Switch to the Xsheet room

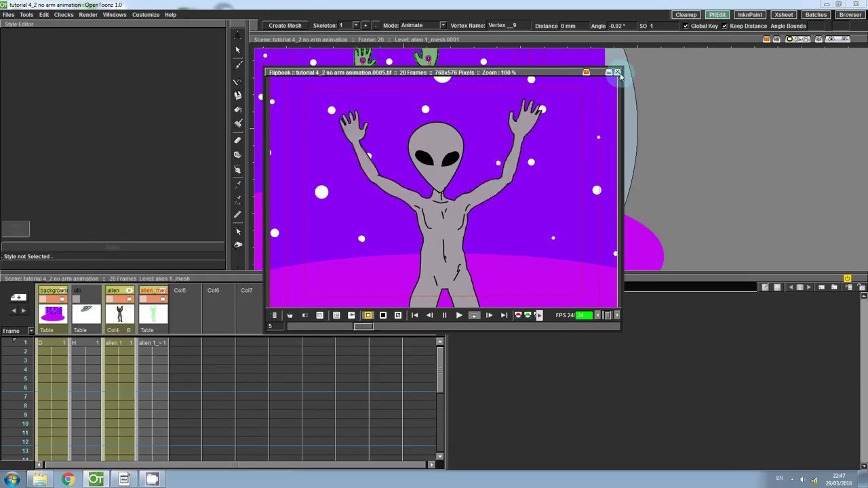(x=784, y=14)
